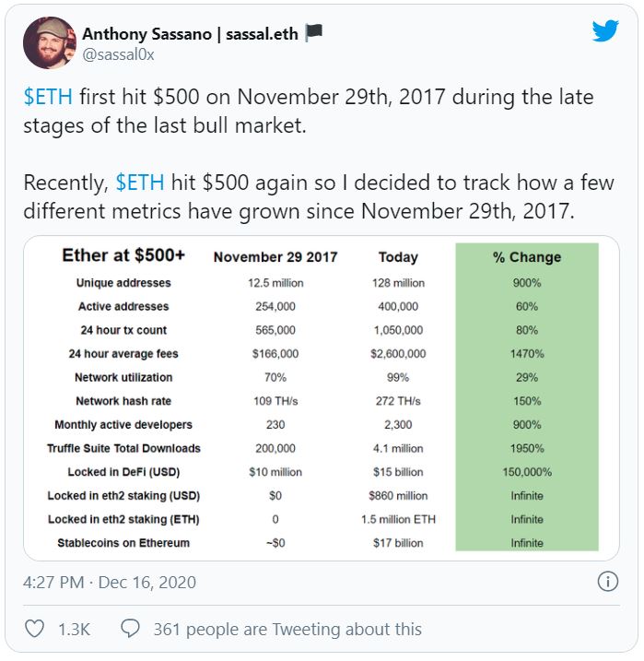The width and height of the screenshot is (644, 661).
Task: Click Anthony Sassano's profile avatar
Action: (x=50, y=42)
